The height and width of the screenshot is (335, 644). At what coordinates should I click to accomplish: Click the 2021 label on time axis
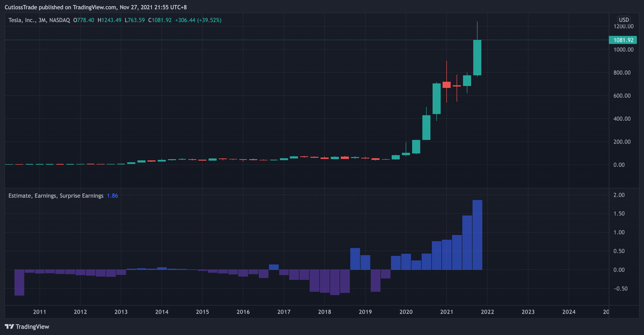pos(447,311)
